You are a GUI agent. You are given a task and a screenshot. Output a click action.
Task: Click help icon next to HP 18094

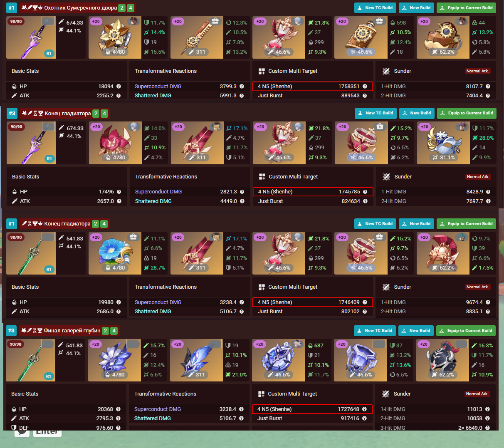[x=119, y=87]
